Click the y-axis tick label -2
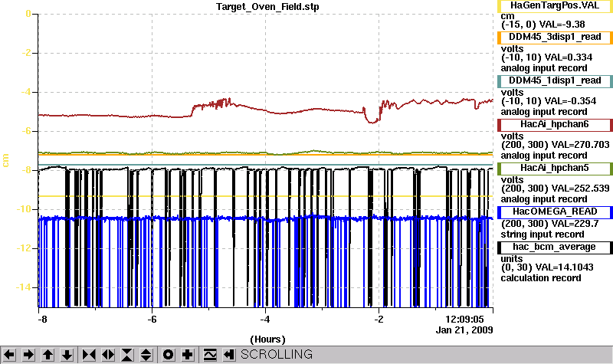This screenshot has width=613, height=364. click(25, 53)
